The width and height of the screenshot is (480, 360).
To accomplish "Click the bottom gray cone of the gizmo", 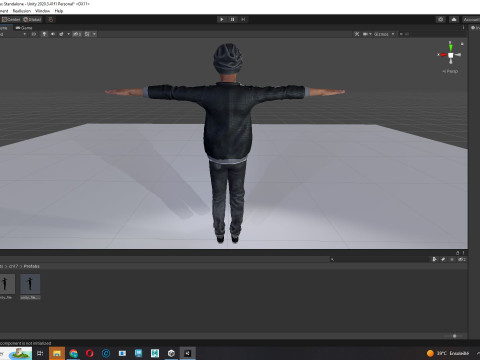I will (x=450, y=61).
